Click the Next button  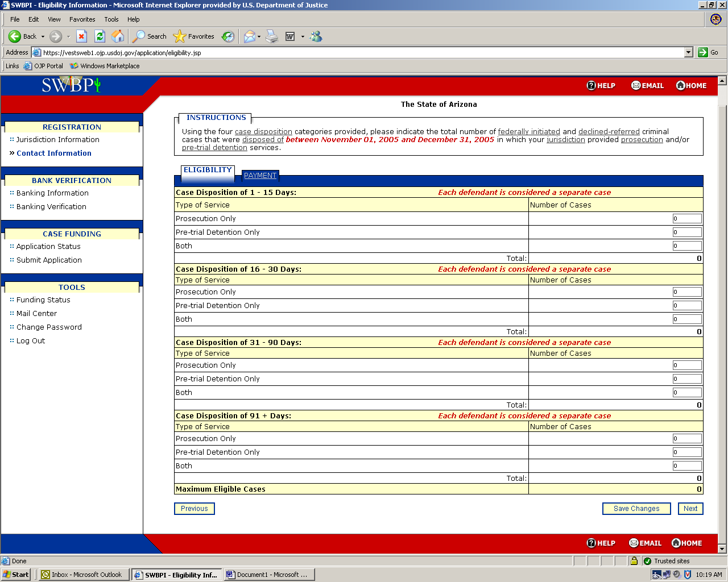click(x=690, y=509)
